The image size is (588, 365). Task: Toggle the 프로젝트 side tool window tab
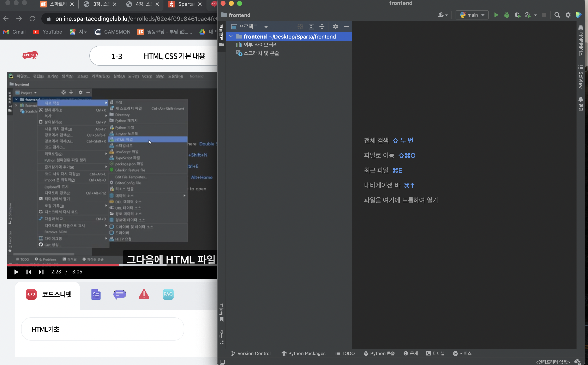[x=221, y=35]
